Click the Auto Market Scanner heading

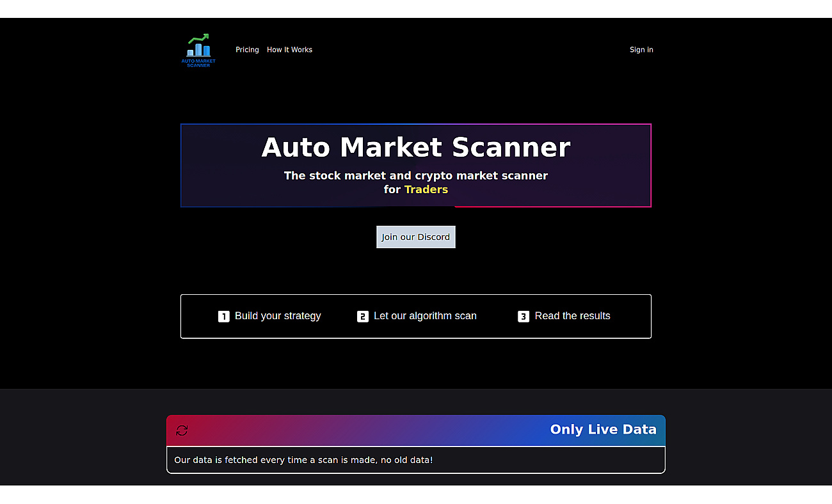click(416, 147)
